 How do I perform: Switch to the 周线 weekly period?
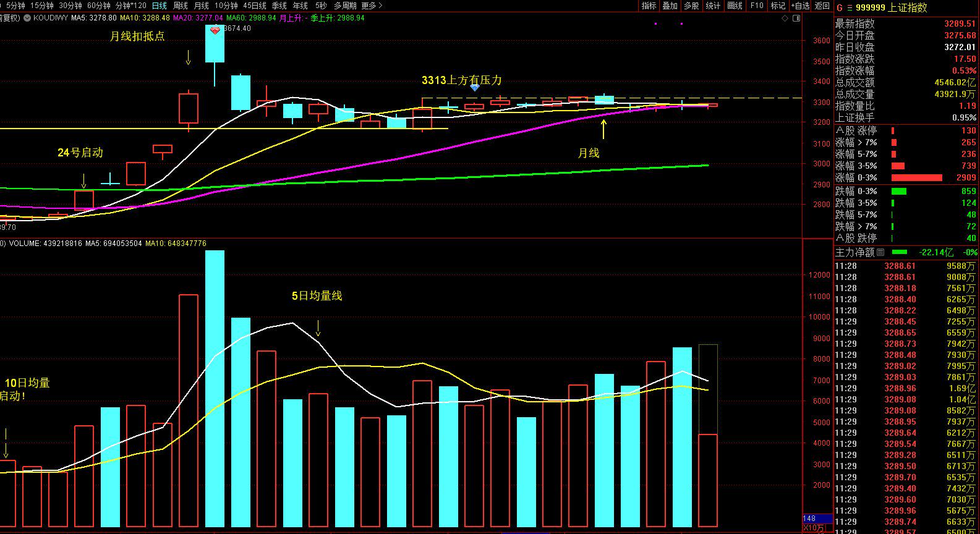pos(181,6)
